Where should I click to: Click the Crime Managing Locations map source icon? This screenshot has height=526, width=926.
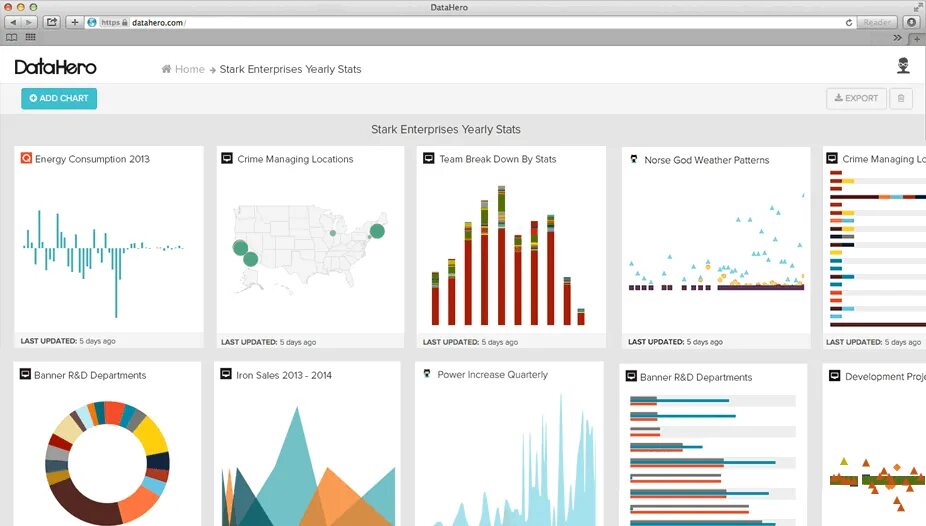[227, 158]
